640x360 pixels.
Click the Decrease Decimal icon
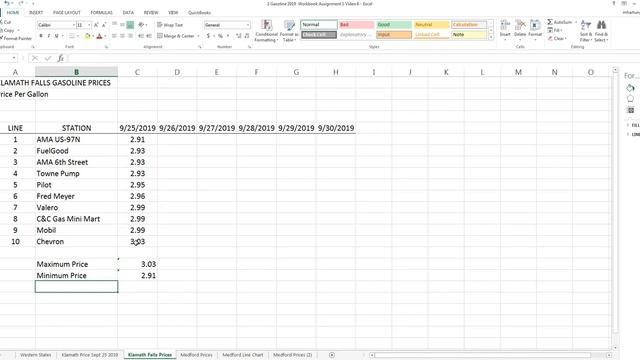pos(247,36)
